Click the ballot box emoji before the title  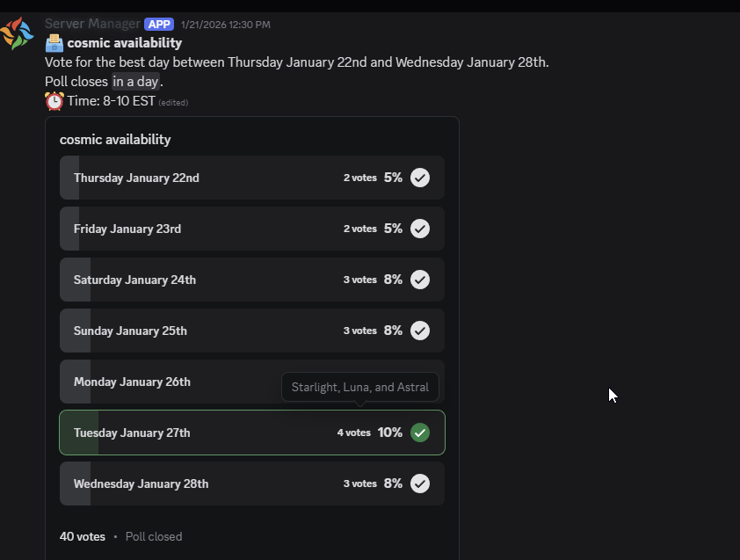[x=54, y=43]
